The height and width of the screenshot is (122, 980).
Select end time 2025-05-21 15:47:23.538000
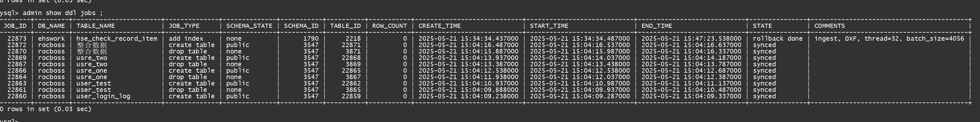click(x=691, y=38)
